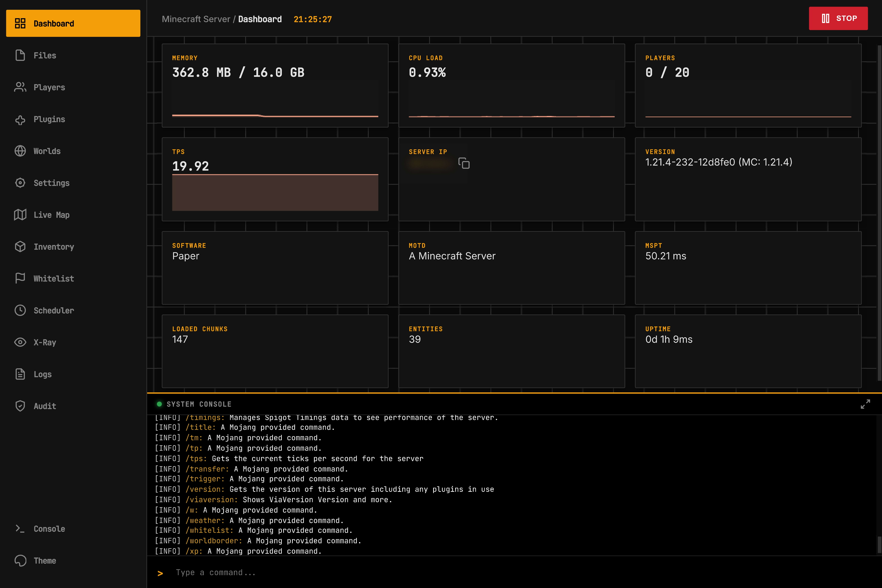View the Live Map

[51, 215]
